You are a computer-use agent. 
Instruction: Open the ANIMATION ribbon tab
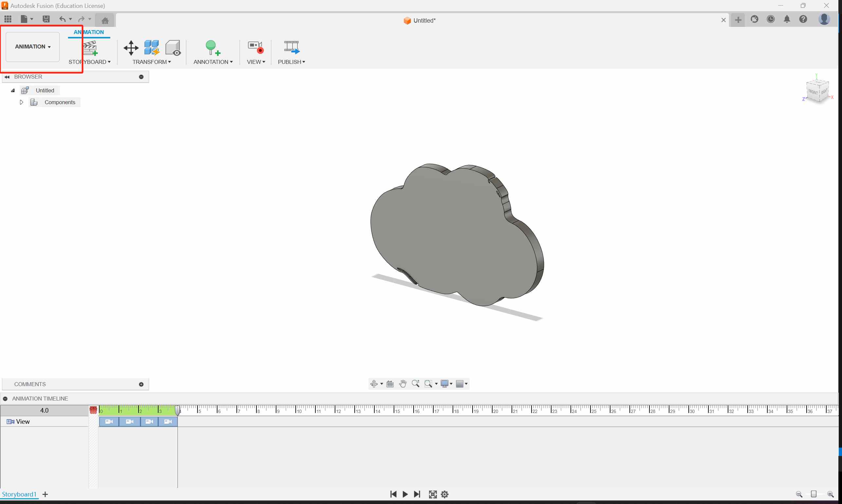coord(89,32)
